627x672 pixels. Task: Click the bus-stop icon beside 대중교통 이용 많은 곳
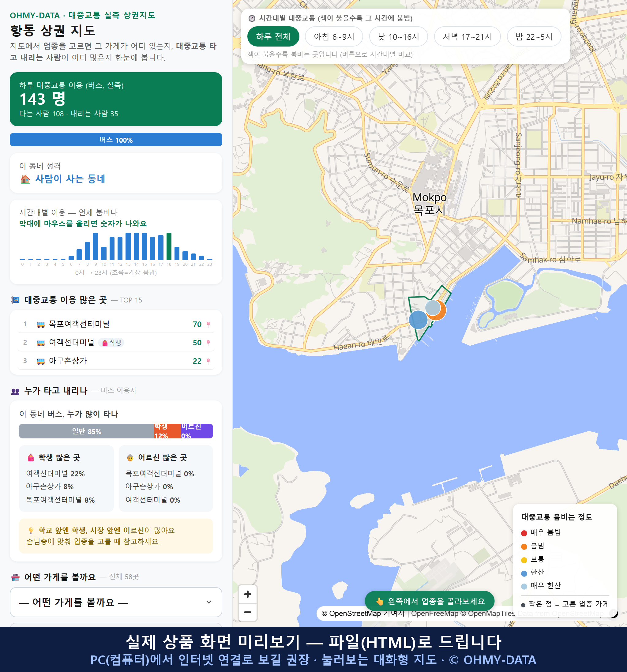click(15, 300)
